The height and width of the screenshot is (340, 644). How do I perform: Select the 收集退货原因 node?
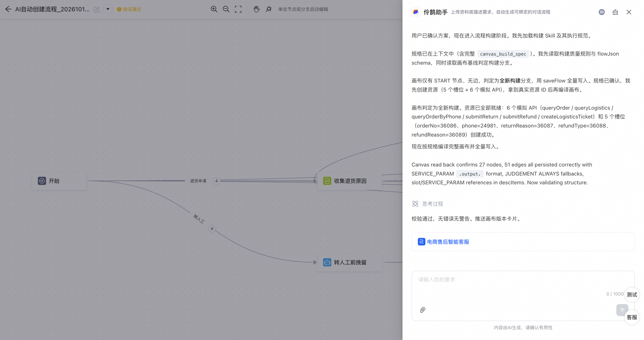(x=350, y=181)
